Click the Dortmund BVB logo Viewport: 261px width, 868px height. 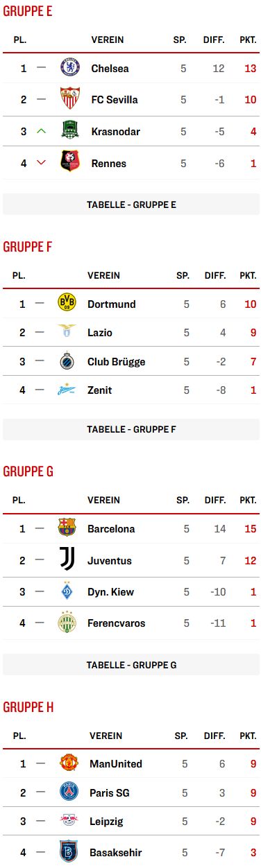(67, 304)
